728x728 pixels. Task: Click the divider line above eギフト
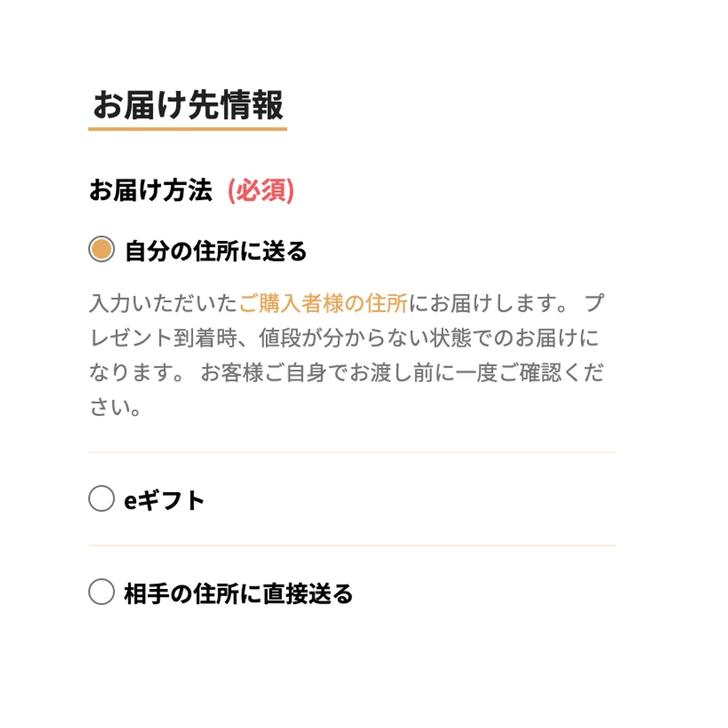pyautogui.click(x=352, y=452)
